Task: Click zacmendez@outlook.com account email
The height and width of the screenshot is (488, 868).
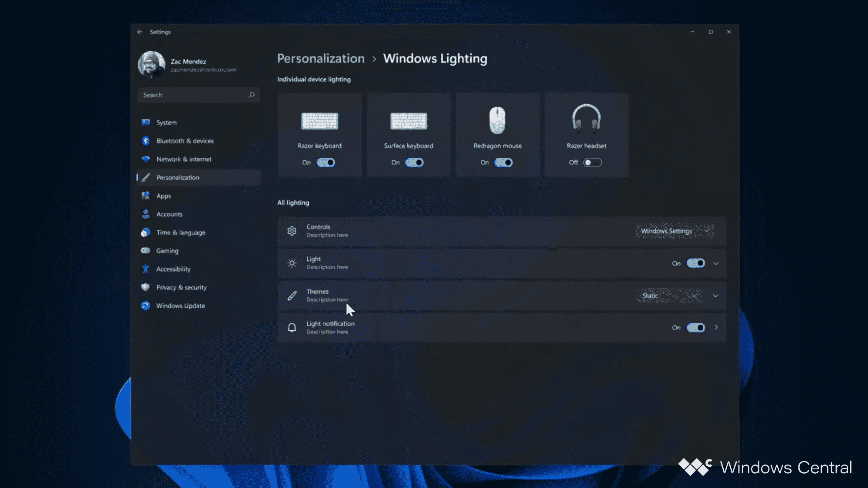Action: tap(203, 70)
